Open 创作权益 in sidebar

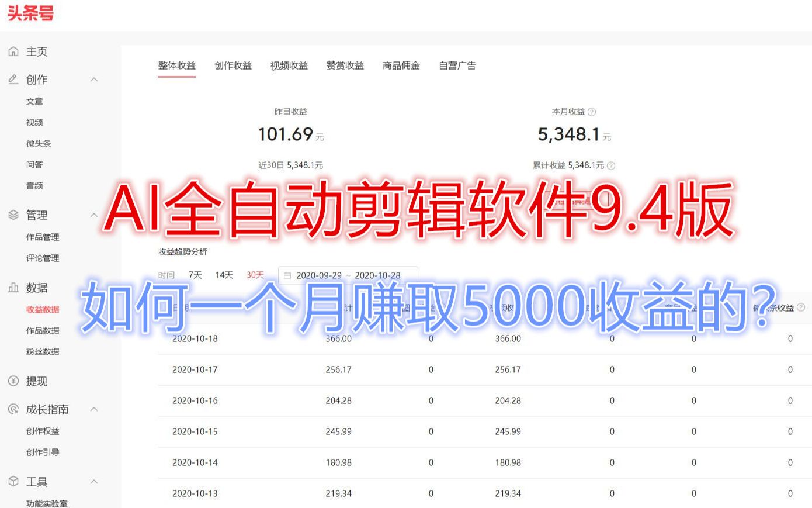tap(43, 431)
